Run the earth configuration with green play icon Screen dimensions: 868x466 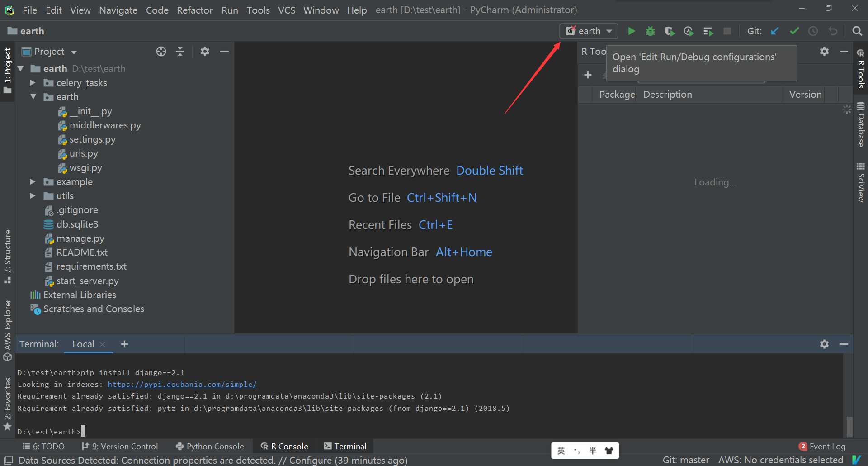point(631,31)
